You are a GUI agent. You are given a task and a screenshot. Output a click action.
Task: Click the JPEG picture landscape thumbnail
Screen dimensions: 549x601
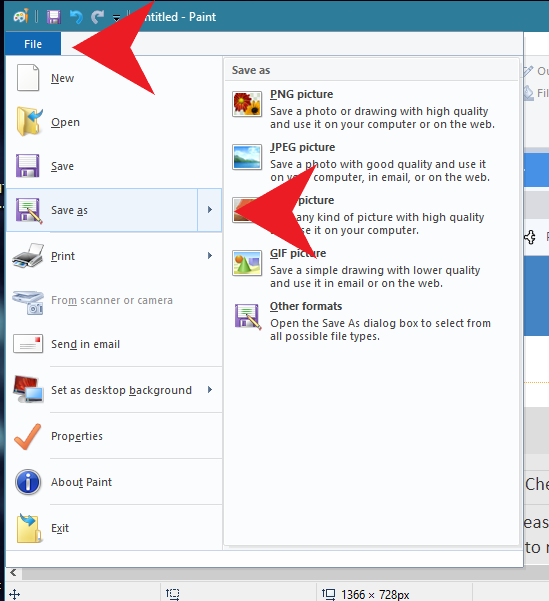click(x=247, y=157)
